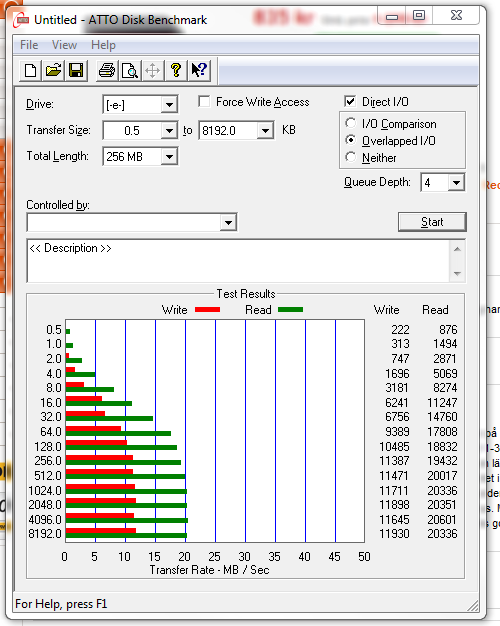Click the status bar 'For Help, press F1'
500x626 pixels.
[x=61, y=604]
